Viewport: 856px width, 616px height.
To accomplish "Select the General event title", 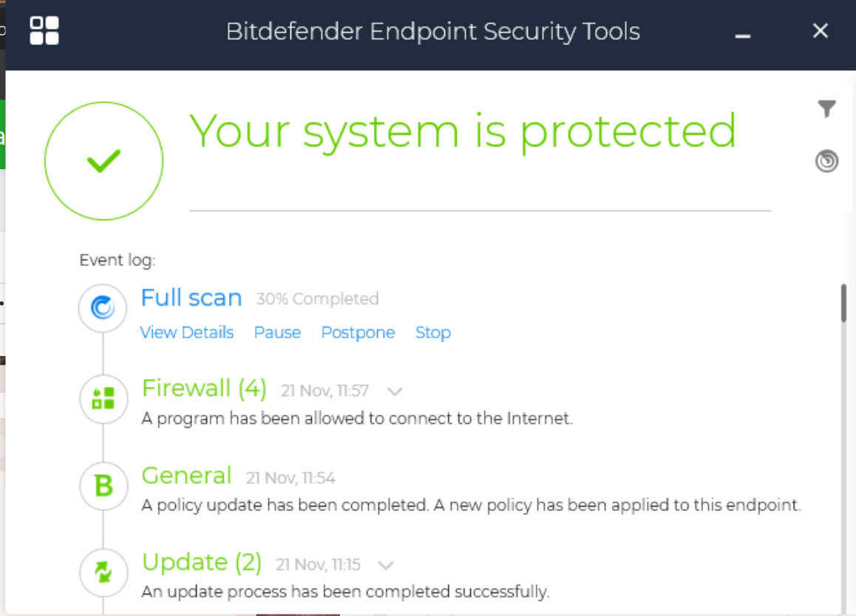I will [x=186, y=476].
